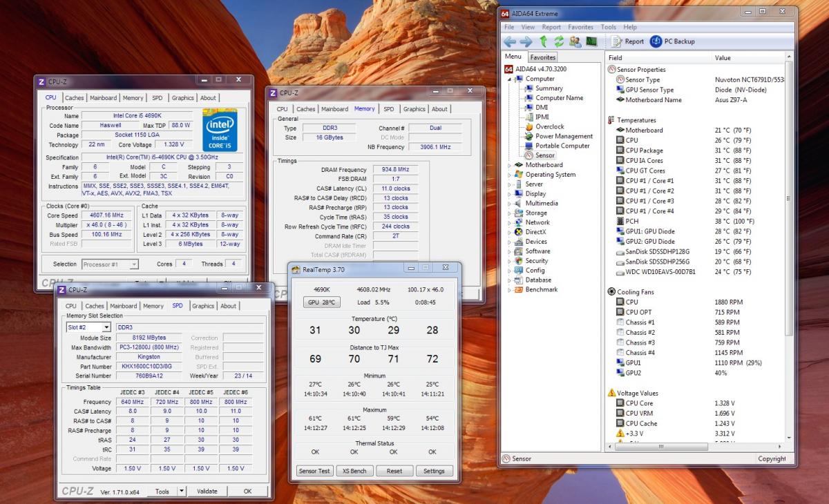Click OK in the CPU-Z SPD window
Viewport: 829px width, 504px height.
[247, 492]
